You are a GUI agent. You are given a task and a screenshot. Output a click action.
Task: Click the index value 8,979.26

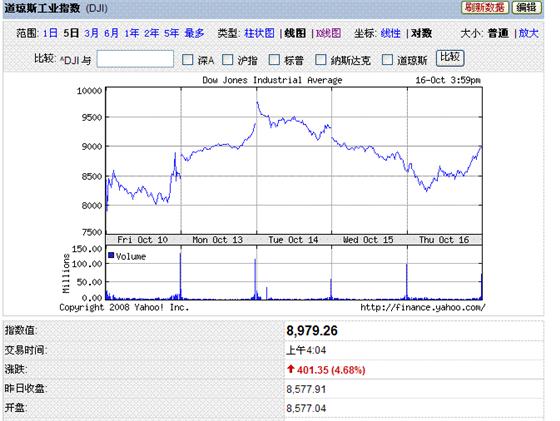click(x=312, y=331)
